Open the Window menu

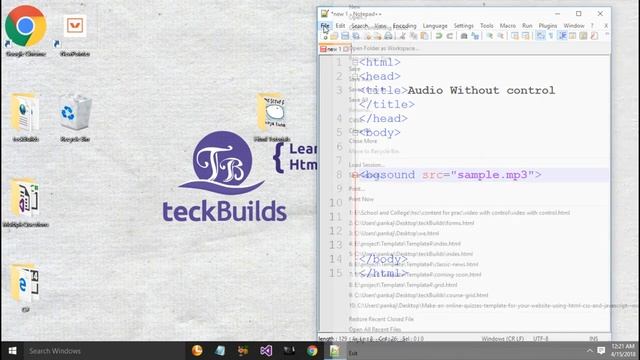[x=574, y=26]
